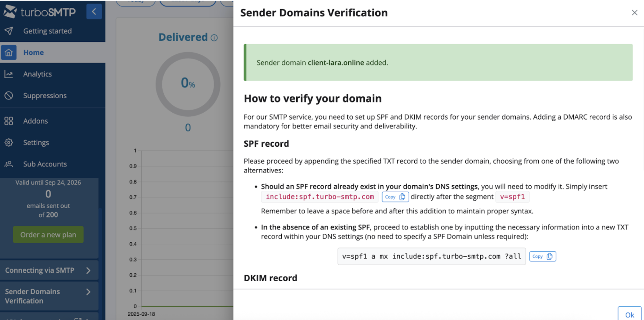This screenshot has width=644, height=320.
Task: Click the Suppressions blocked icon
Action: 9,96
